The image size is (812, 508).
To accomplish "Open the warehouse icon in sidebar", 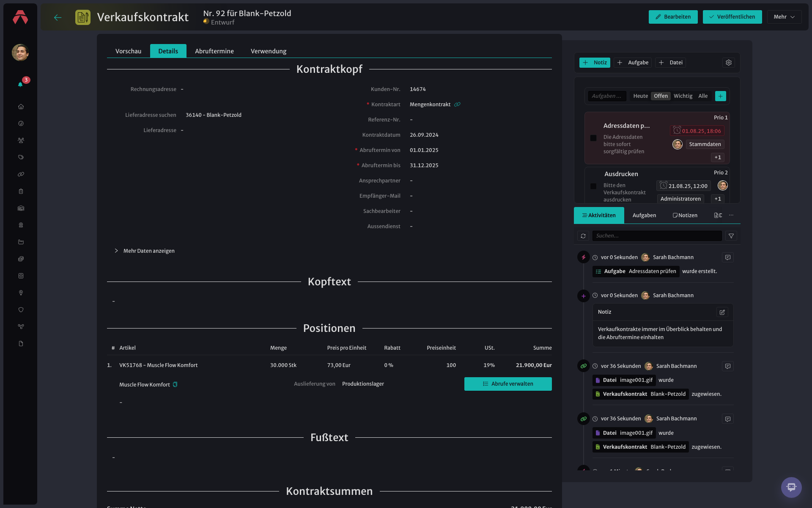I will [21, 208].
